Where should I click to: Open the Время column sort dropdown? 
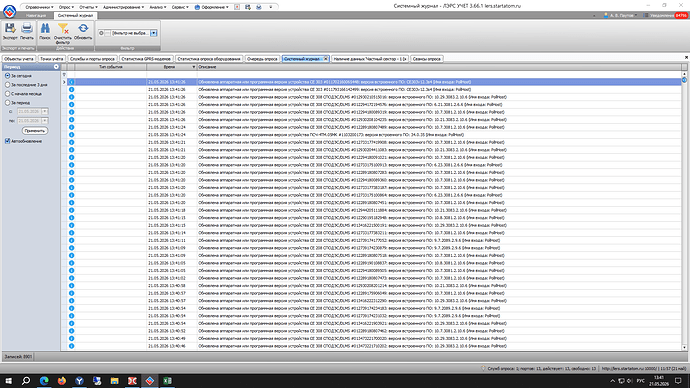pos(194,67)
